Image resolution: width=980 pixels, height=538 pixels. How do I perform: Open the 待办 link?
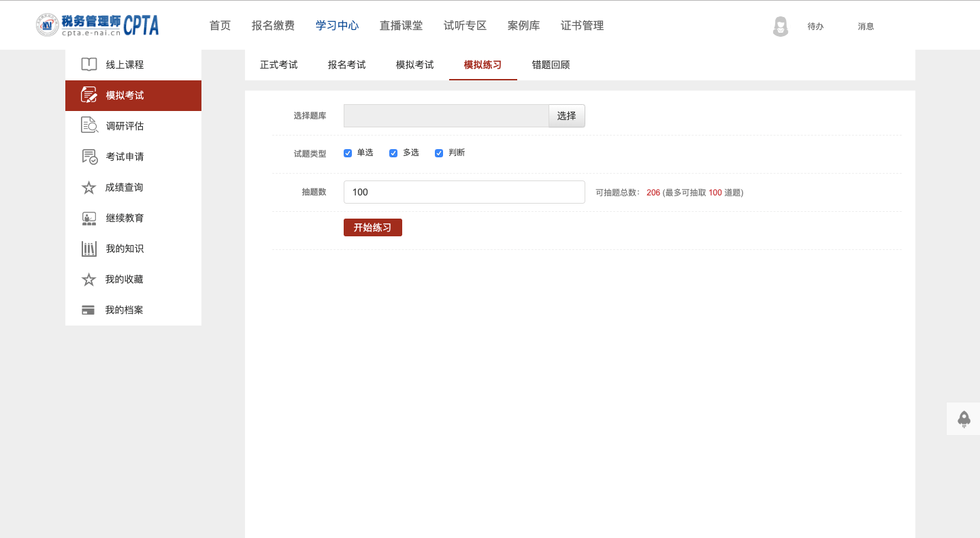[815, 27]
